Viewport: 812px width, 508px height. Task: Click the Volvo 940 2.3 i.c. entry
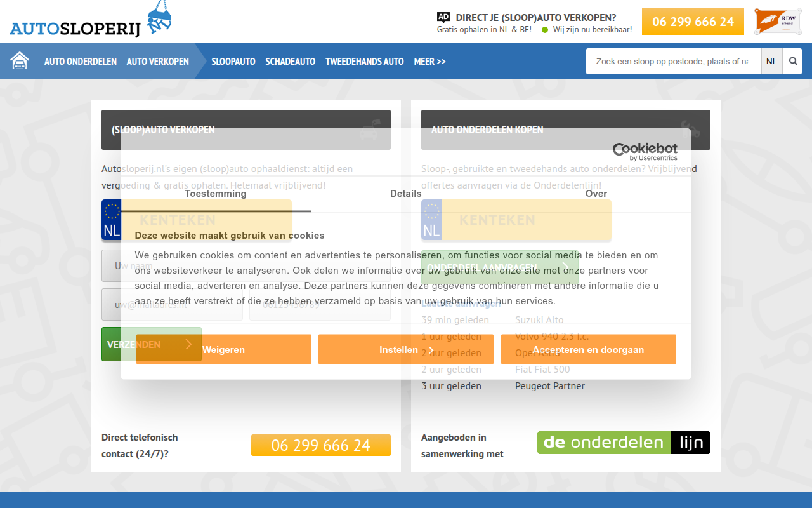point(552,337)
